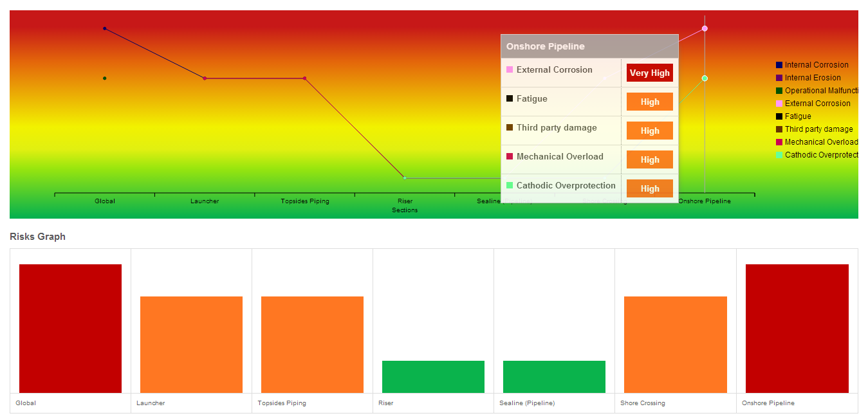Image resolution: width=868 pixels, height=418 pixels.
Task: Click the Sections axis title
Action: tap(405, 210)
